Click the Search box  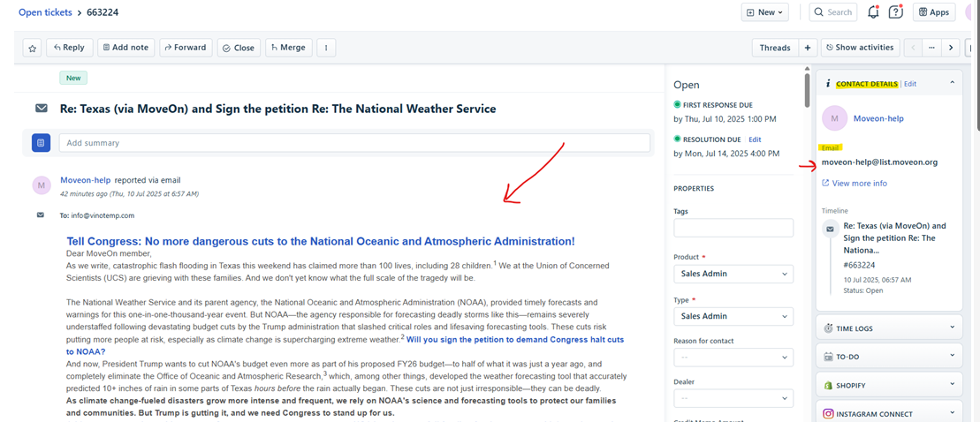point(833,11)
